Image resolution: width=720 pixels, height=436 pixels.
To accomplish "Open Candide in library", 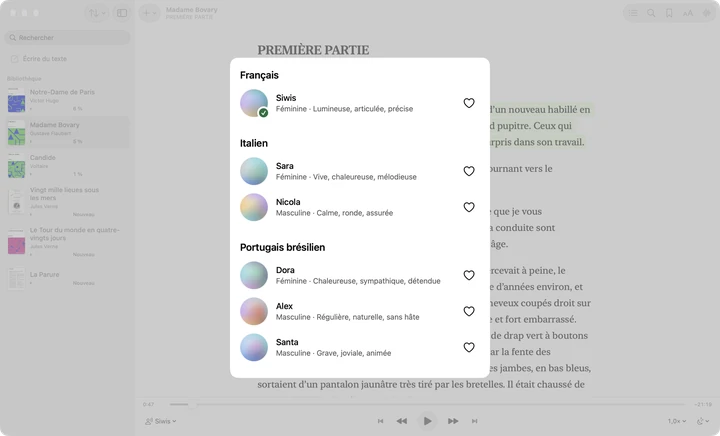I will tap(68, 165).
